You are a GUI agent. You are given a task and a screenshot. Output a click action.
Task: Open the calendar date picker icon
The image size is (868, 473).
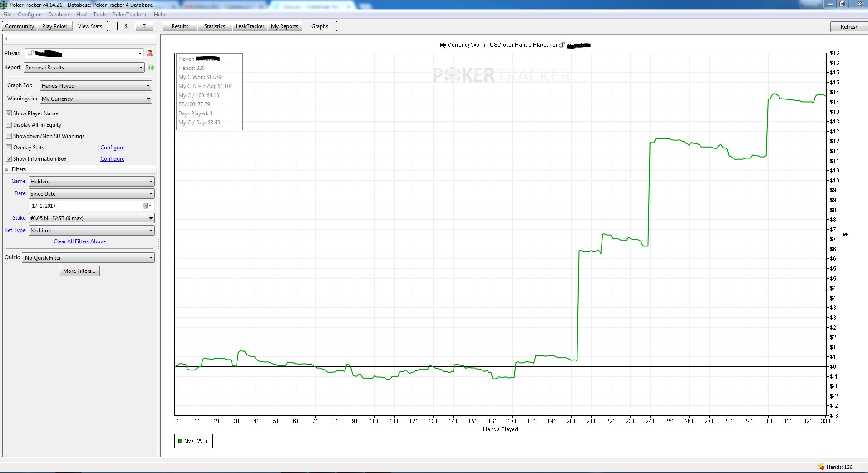[x=145, y=206]
